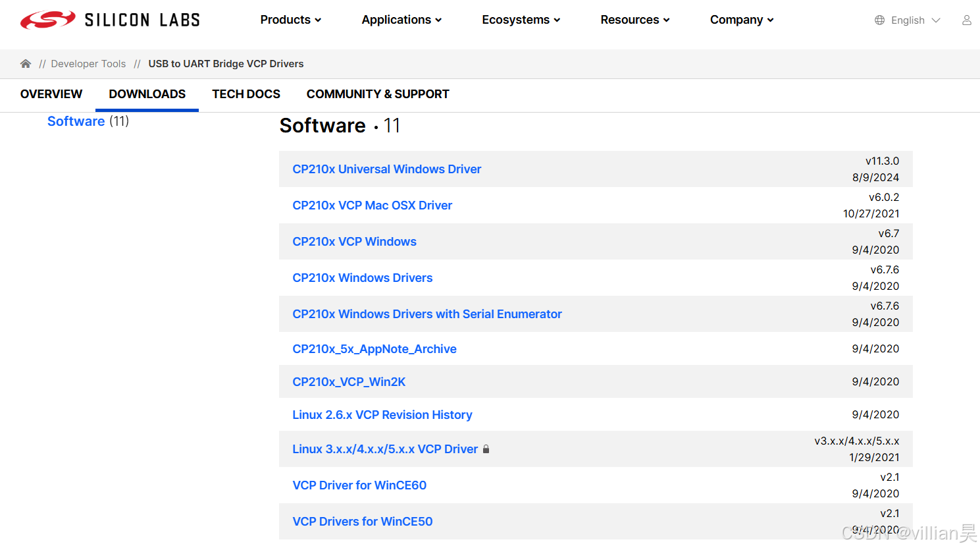Click the Silicon Labs logo

(x=109, y=19)
